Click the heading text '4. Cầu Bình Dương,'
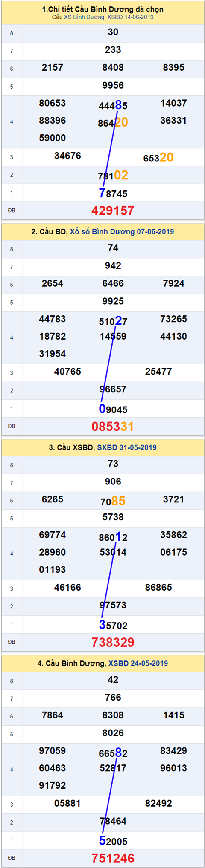The height and width of the screenshot is (868, 205). (72, 663)
